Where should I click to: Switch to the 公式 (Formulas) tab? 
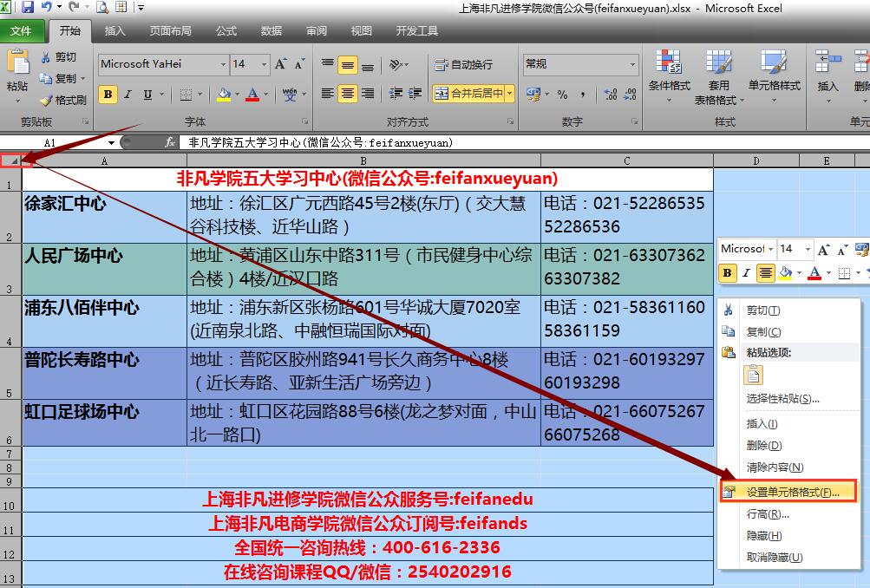click(226, 31)
